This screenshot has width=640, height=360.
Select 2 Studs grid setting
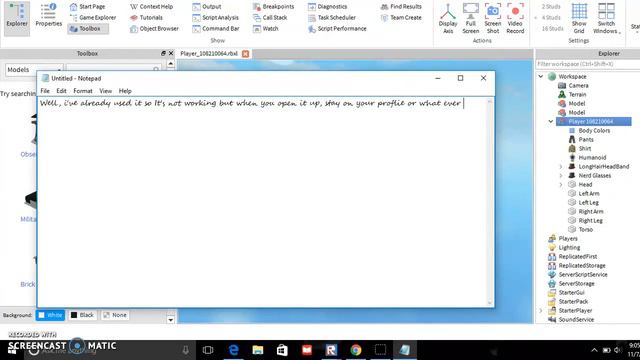tap(551, 7)
